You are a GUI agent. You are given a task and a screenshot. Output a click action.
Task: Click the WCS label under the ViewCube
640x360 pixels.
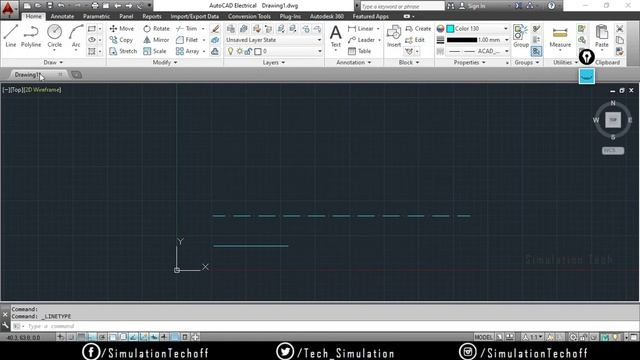tap(613, 151)
